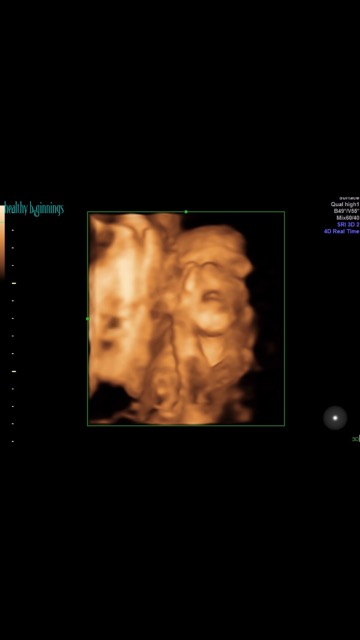Click the Qual high1 quality setting
360x640 pixels.
pos(345,204)
